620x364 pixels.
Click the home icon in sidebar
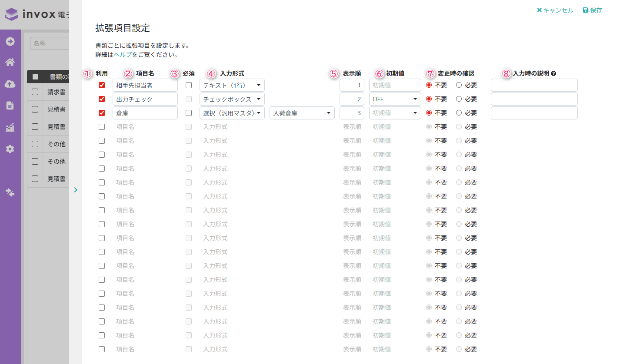10,63
